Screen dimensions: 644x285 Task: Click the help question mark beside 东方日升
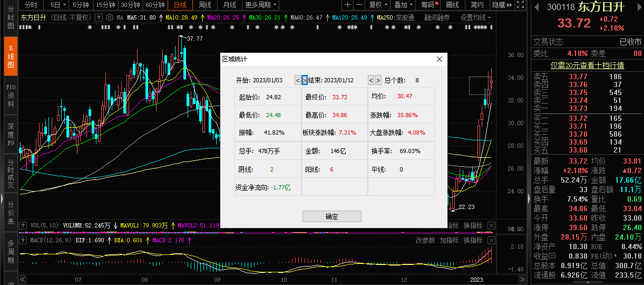(100, 17)
